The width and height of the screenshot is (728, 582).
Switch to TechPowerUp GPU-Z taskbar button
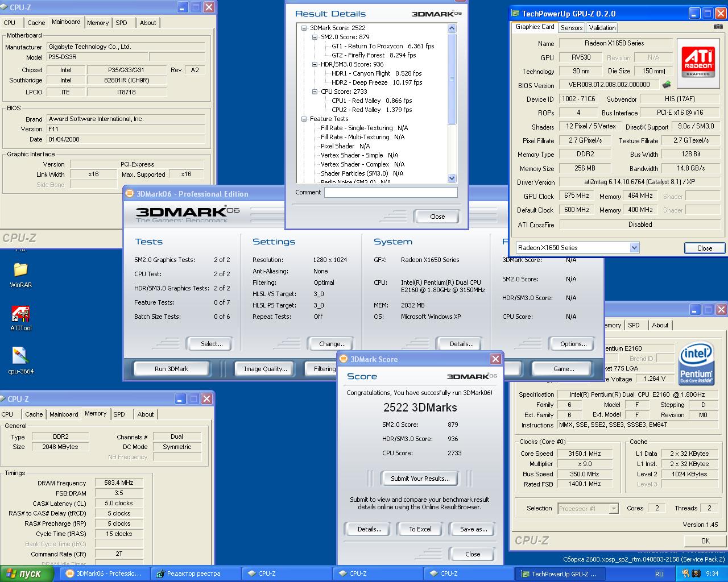(x=559, y=574)
